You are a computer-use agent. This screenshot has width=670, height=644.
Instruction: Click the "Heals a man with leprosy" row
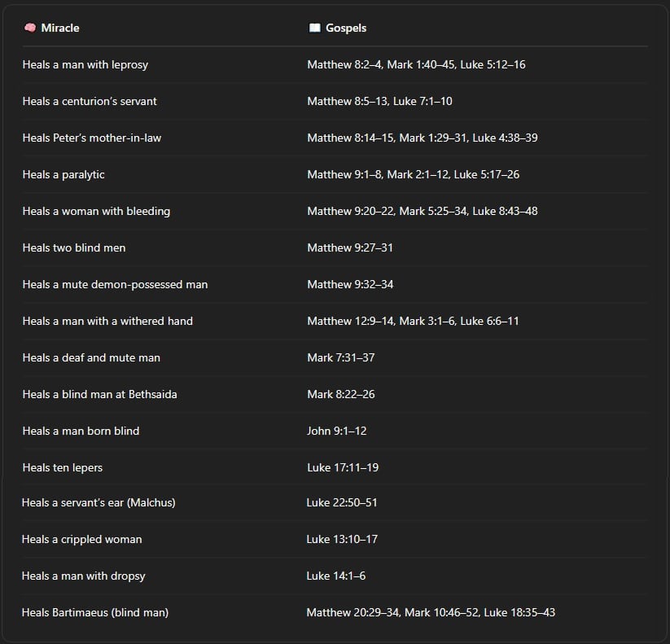85,64
